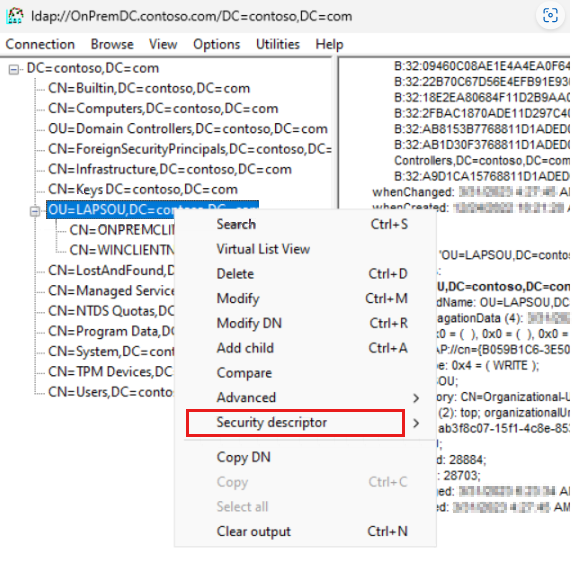Select CN=ForeignSecurityPrincipals tree node
Viewport: 576px width, 561px height.
point(190,149)
